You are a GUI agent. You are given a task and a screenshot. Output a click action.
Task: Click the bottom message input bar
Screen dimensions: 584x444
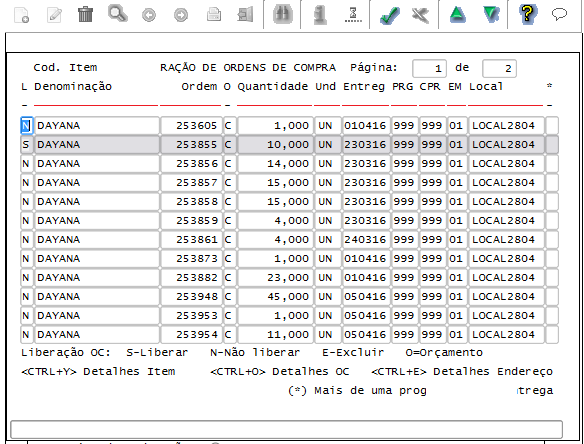286,429
